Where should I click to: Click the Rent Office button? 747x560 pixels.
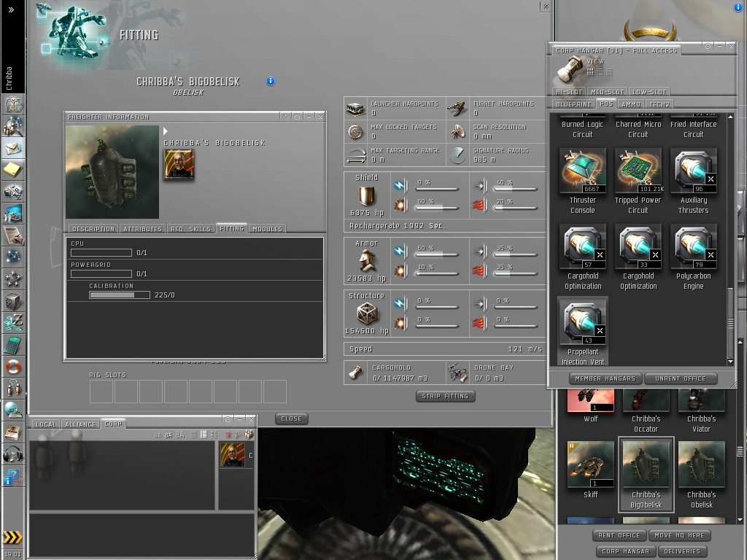coord(619,535)
